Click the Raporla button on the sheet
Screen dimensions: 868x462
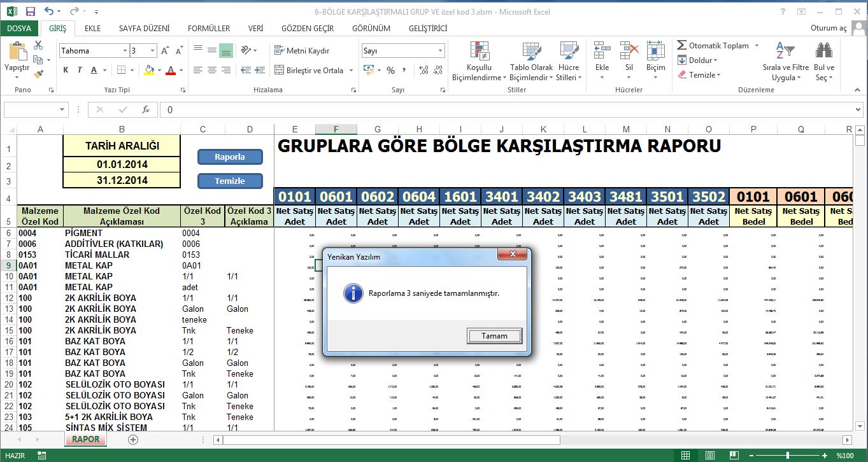230,157
